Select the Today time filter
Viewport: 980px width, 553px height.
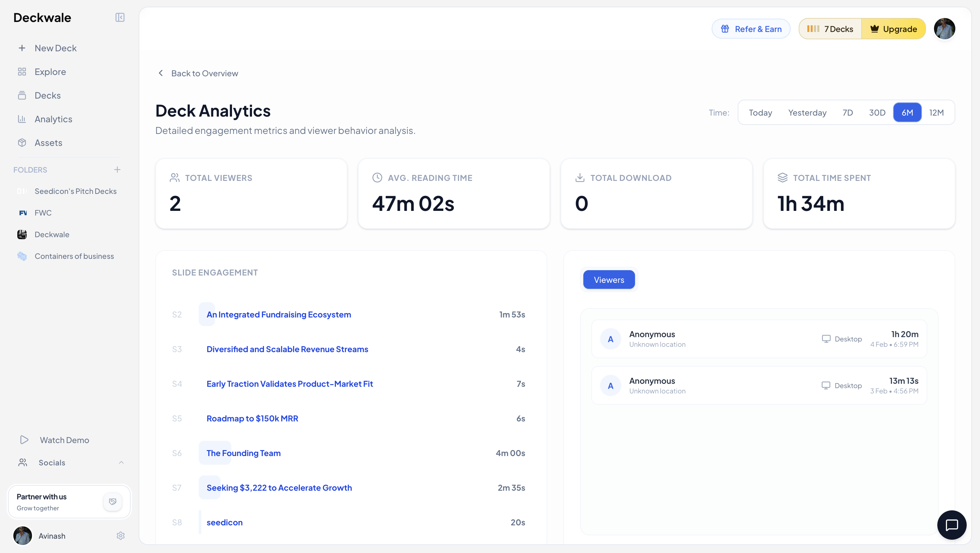[760, 112]
